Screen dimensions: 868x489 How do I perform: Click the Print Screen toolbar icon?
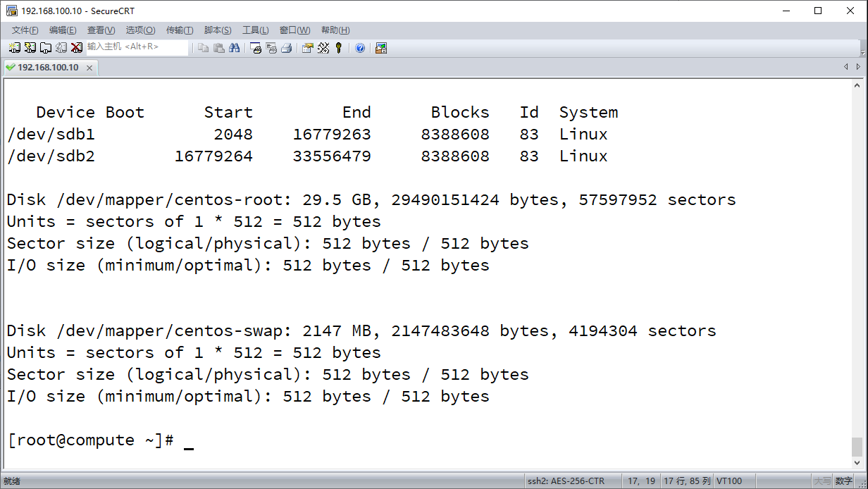(256, 48)
